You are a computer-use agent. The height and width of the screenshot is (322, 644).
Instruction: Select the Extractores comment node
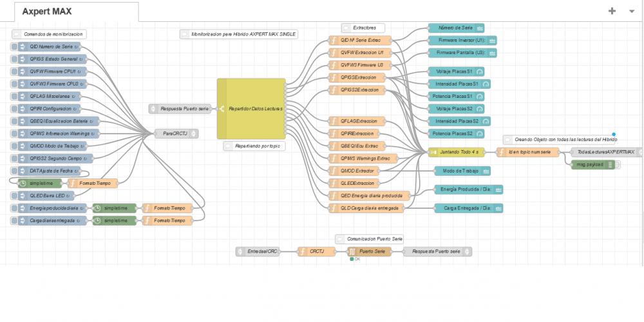point(363,28)
